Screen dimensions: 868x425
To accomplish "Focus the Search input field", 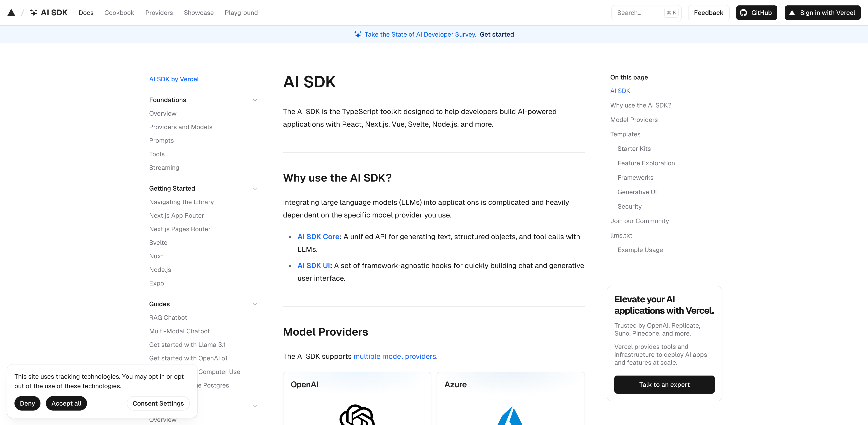I will pos(646,13).
